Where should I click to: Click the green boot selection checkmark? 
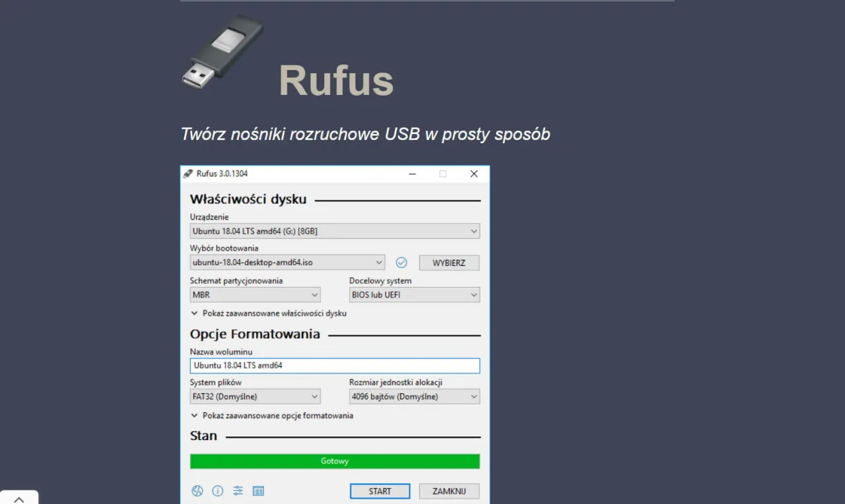pyautogui.click(x=401, y=262)
